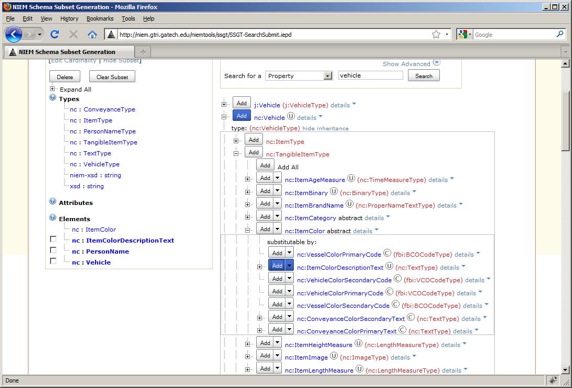Click Add button for j:Vehicle
This screenshot has width=572, height=388.
pos(241,103)
